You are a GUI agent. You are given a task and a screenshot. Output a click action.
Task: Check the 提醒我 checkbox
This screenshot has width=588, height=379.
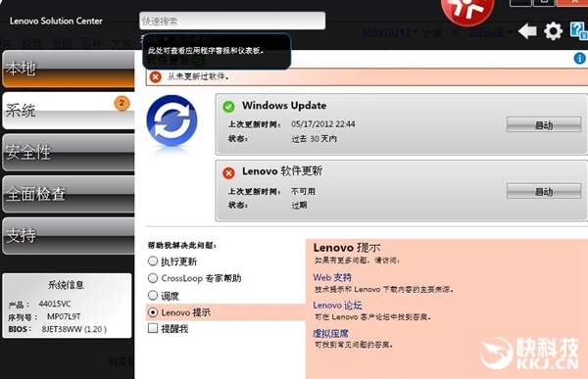(x=153, y=328)
